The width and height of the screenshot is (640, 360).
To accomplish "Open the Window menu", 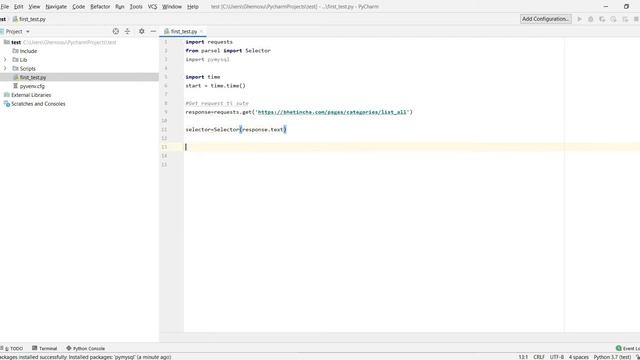I will pyautogui.click(x=172, y=7).
